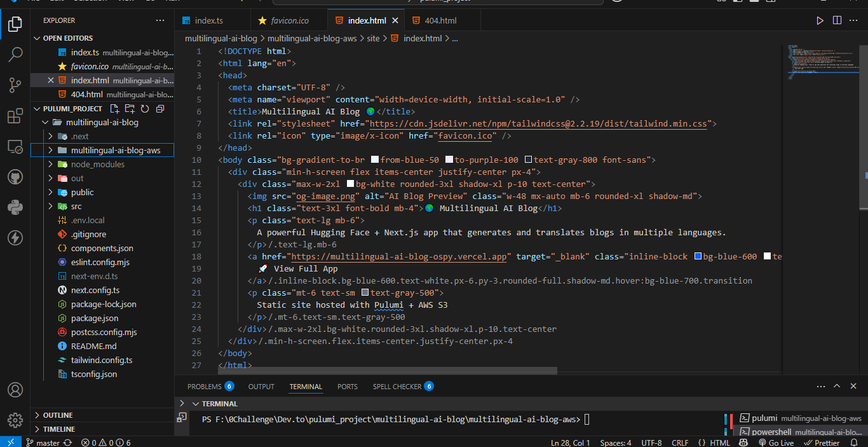Collapse the multilingual-ai-blog folder
Image resolution: width=868 pixels, height=447 pixels.
click(x=44, y=122)
